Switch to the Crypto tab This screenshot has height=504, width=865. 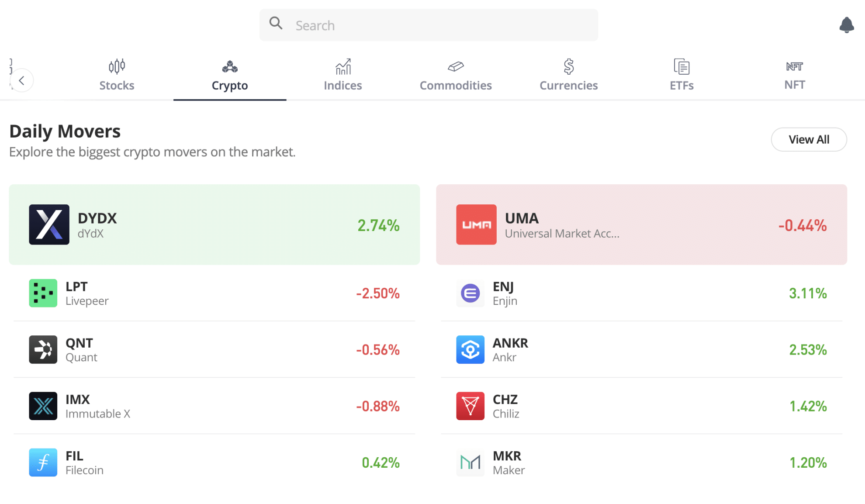(x=230, y=76)
